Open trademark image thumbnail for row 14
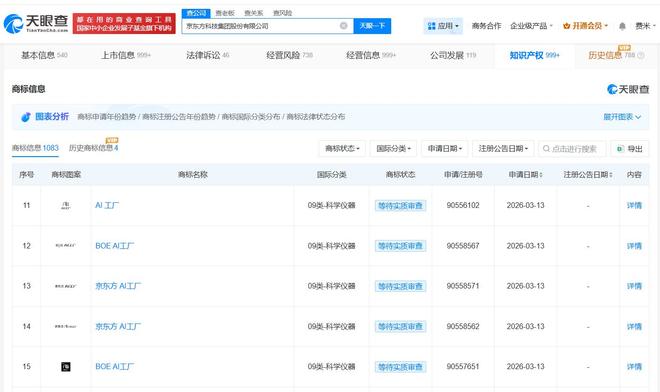Image resolution: width=660 pixels, height=392 pixels. point(66,326)
